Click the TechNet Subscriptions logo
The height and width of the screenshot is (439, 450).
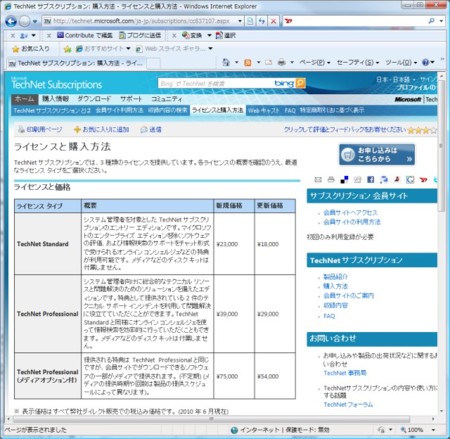click(56, 84)
